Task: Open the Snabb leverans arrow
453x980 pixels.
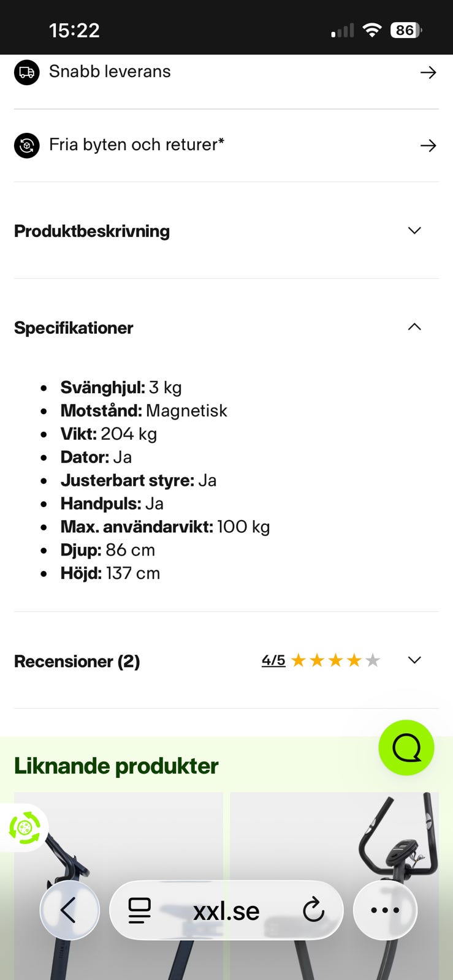Action: (428, 72)
